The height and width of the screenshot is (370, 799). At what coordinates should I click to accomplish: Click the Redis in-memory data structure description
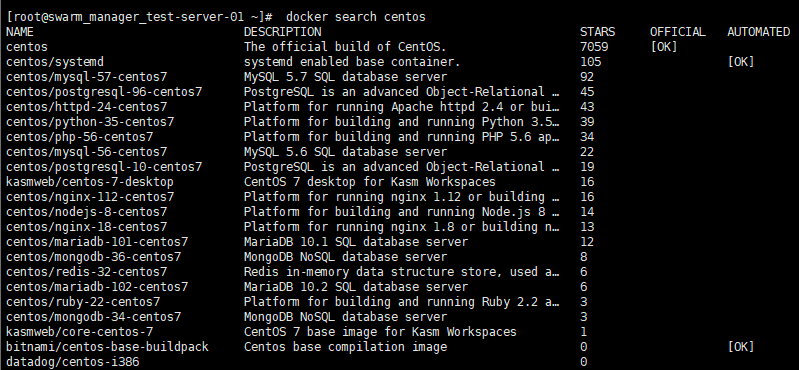[402, 272]
